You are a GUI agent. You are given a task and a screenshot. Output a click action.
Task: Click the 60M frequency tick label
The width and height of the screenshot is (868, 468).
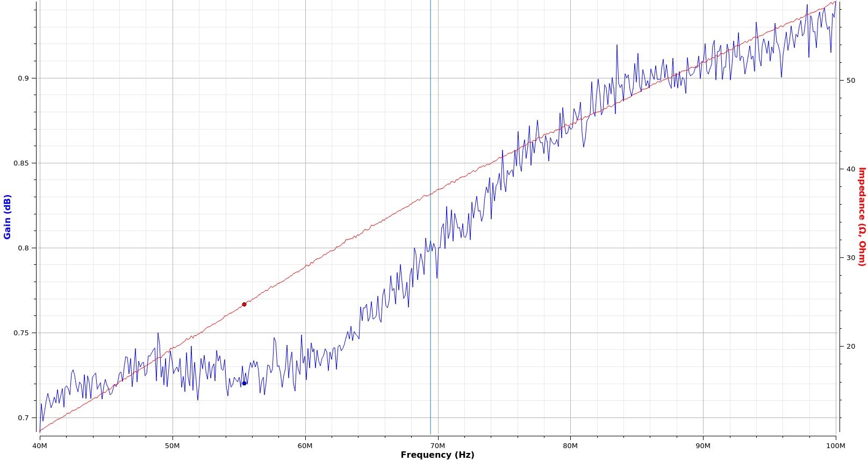305,446
